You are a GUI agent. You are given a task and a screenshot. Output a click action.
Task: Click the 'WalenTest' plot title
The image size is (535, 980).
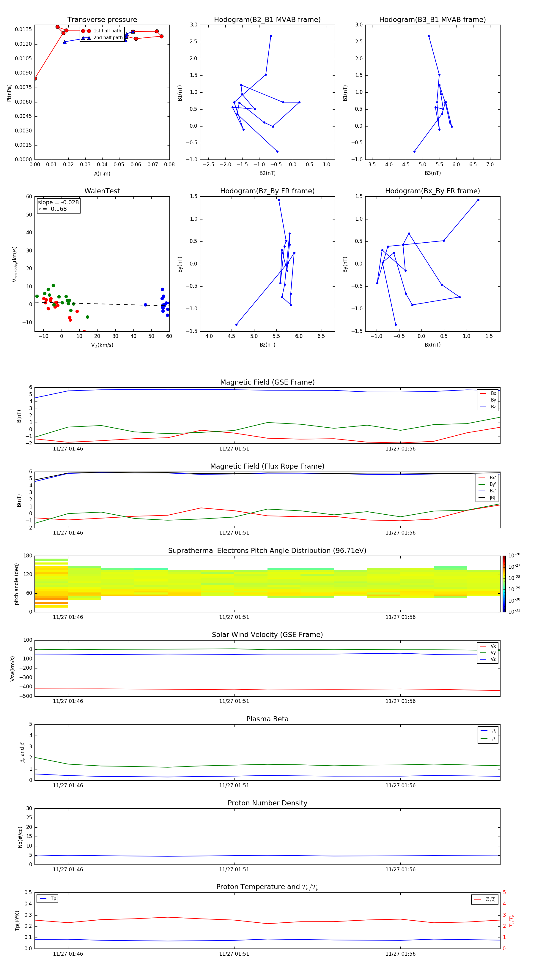(x=102, y=191)
